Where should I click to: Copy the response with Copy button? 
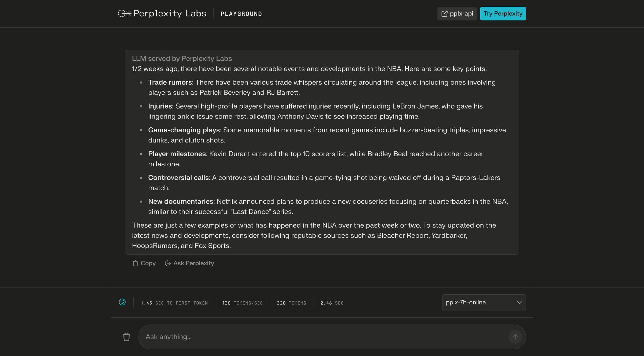pyautogui.click(x=144, y=263)
